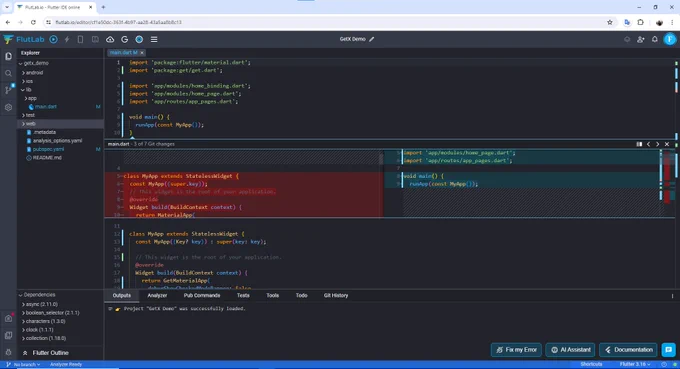Viewport: 680px width, 369px height.
Task: Open the cloud download icon in toolbar
Action: 110,39
